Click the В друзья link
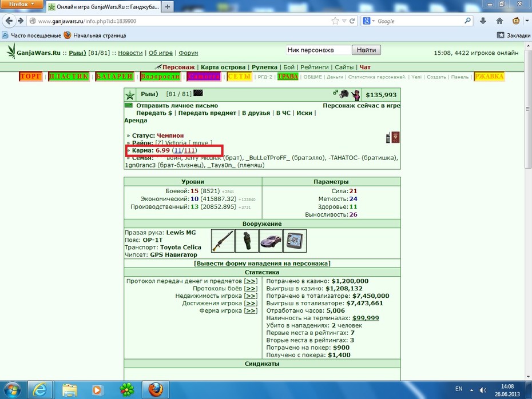Screen dimensions: 532x399 [256, 113]
